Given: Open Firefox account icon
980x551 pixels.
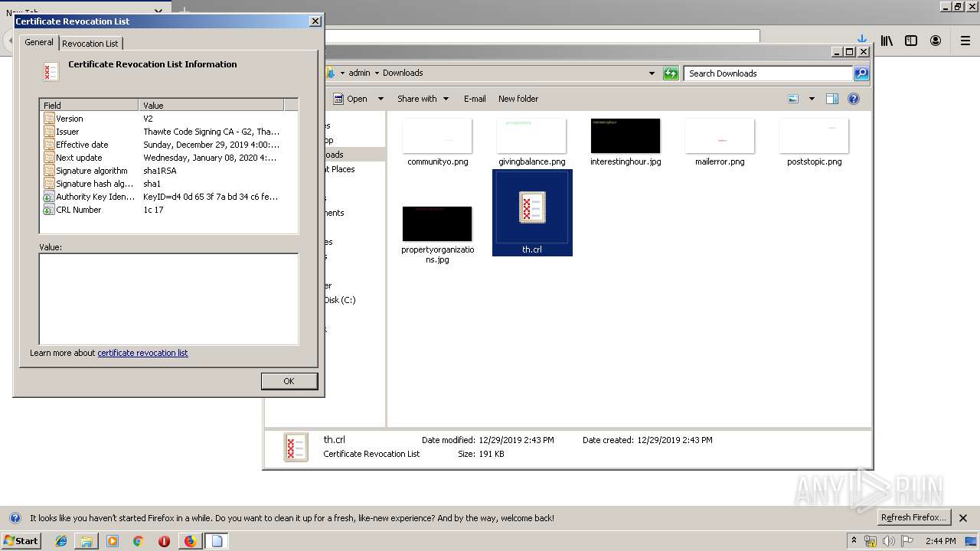Looking at the screenshot, I should (936, 41).
